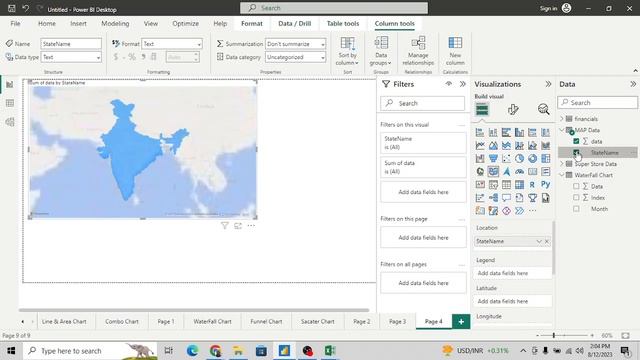The height and width of the screenshot is (360, 640).
Task: Click Manage relationships button
Action: (x=418, y=51)
